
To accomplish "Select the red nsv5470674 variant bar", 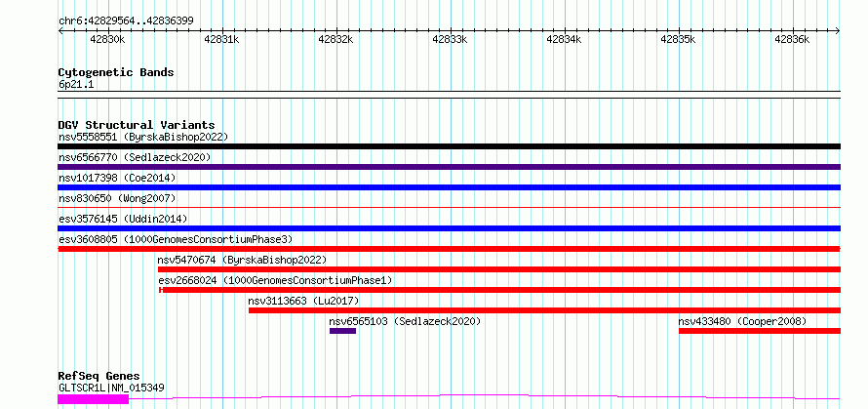I will (x=499, y=269).
